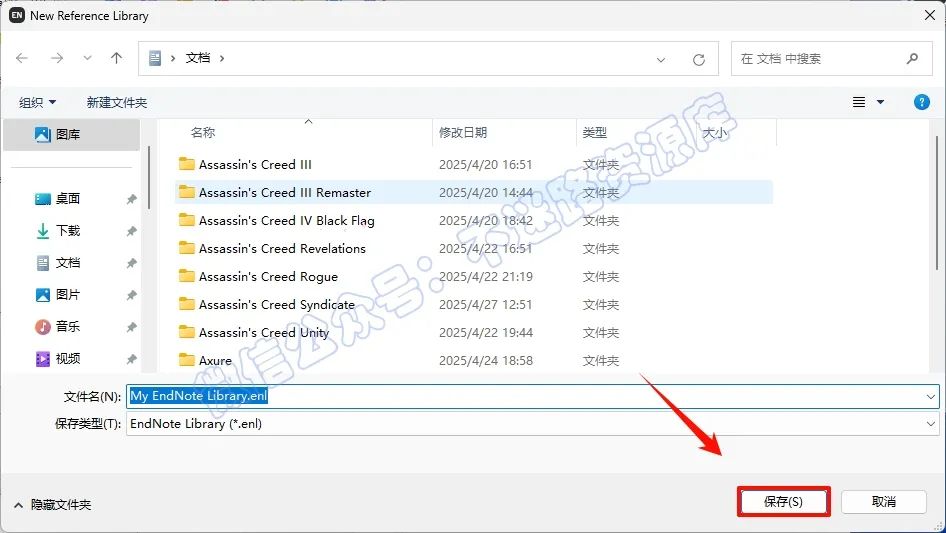Click the pin icon beside 音乐
The width and height of the screenshot is (946, 533).
click(x=131, y=327)
